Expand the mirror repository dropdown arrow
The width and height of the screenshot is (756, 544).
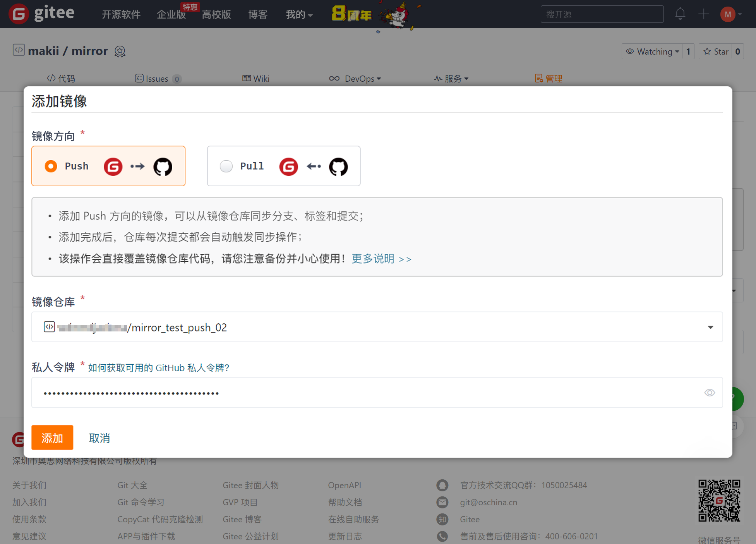710,328
